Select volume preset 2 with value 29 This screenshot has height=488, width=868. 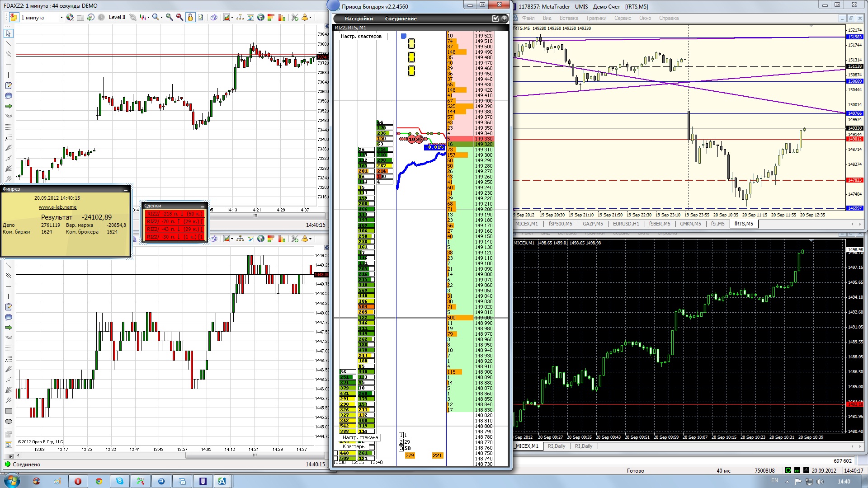pyautogui.click(x=401, y=442)
